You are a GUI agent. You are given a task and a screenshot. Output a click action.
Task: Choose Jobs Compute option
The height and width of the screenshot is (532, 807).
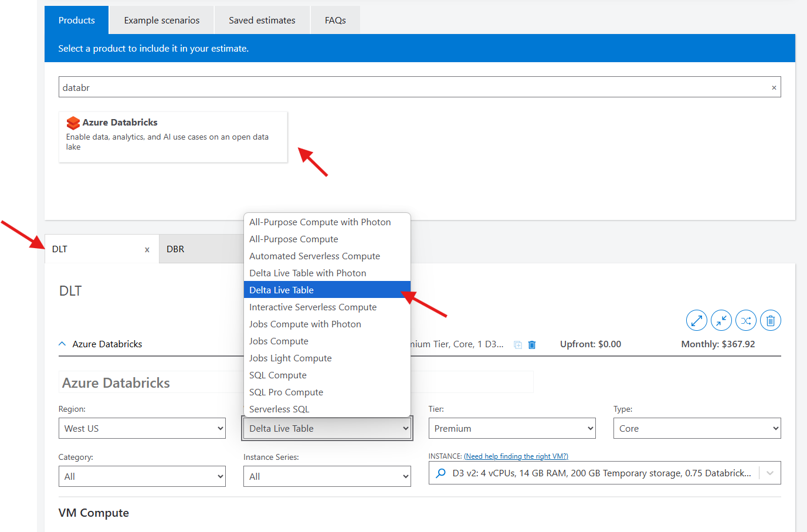coord(327,341)
